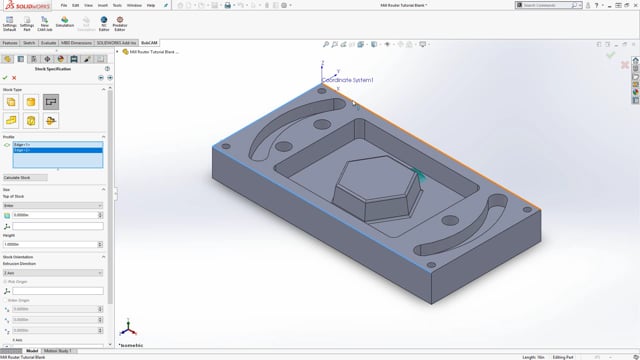
Task: Select the Enter Origin radio button
Action: pyautogui.click(x=5, y=300)
